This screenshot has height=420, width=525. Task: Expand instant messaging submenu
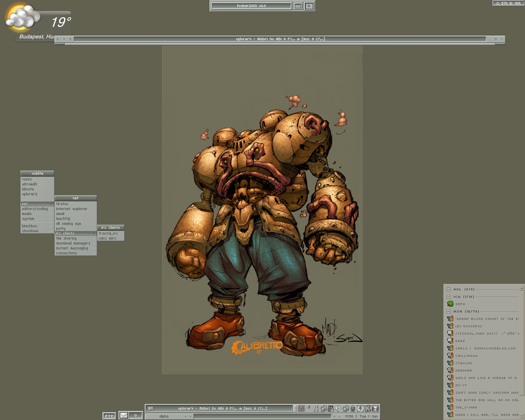[x=75, y=248]
